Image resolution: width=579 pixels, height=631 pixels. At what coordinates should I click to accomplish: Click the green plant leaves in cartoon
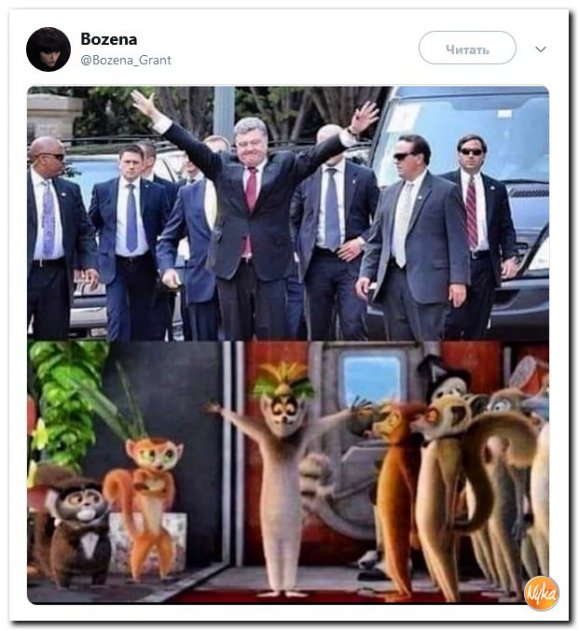(66, 398)
